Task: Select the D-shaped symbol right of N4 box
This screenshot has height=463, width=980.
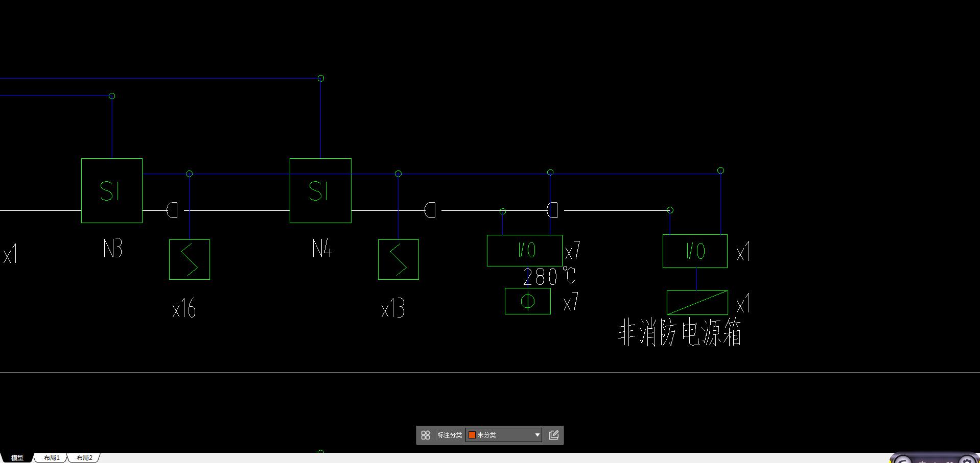Action: click(430, 210)
